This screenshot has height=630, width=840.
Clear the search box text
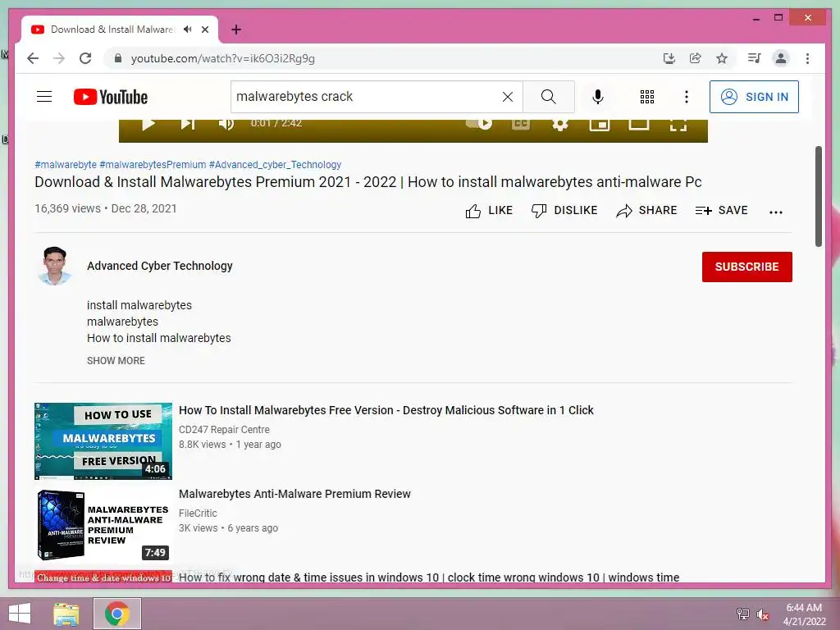507,97
